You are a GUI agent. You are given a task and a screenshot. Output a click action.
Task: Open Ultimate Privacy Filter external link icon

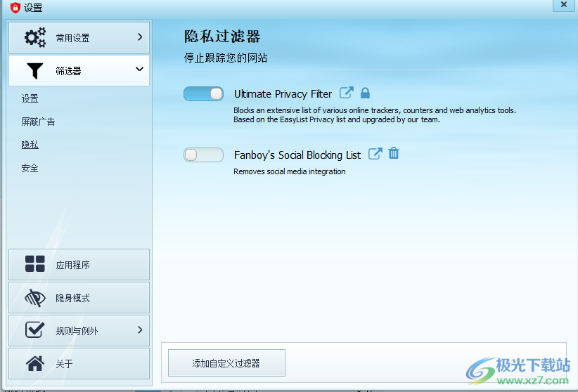[347, 93]
